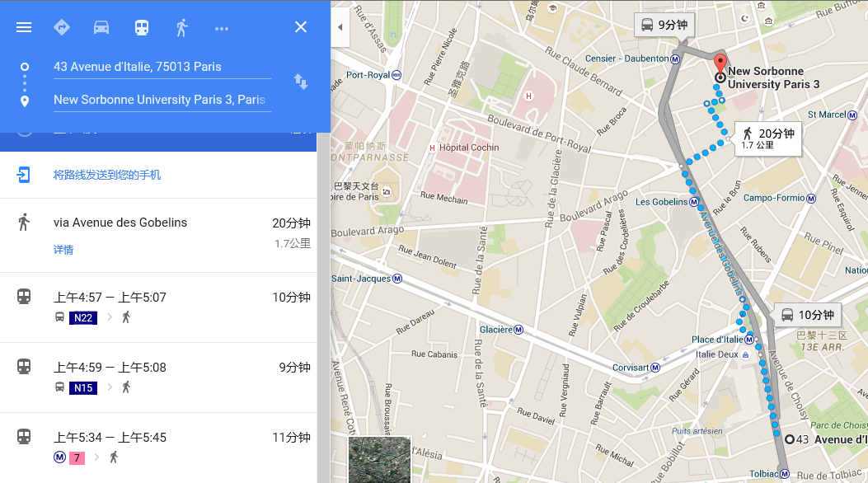Screen dimensions: 868x483
Task: Select Saint-Jacques metro station icon
Action: 397,279
